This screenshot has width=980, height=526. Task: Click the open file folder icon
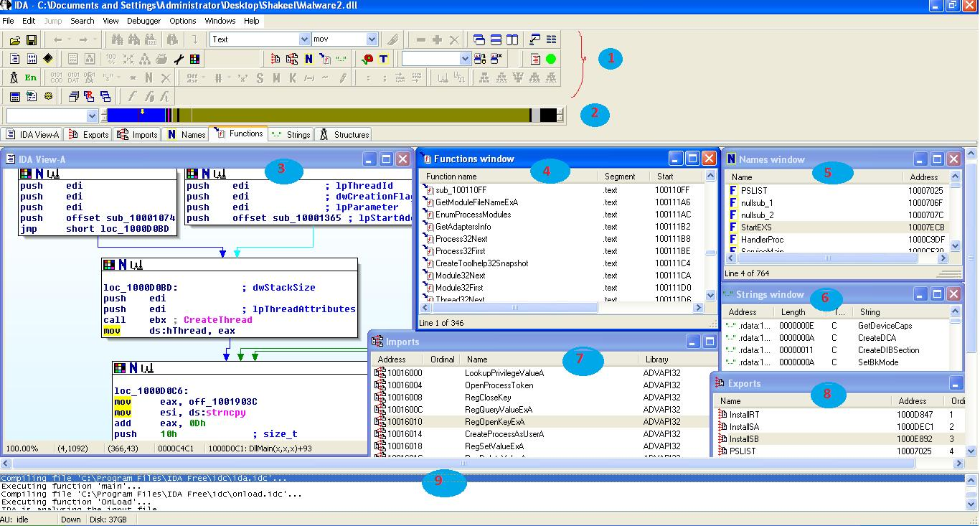coord(14,40)
